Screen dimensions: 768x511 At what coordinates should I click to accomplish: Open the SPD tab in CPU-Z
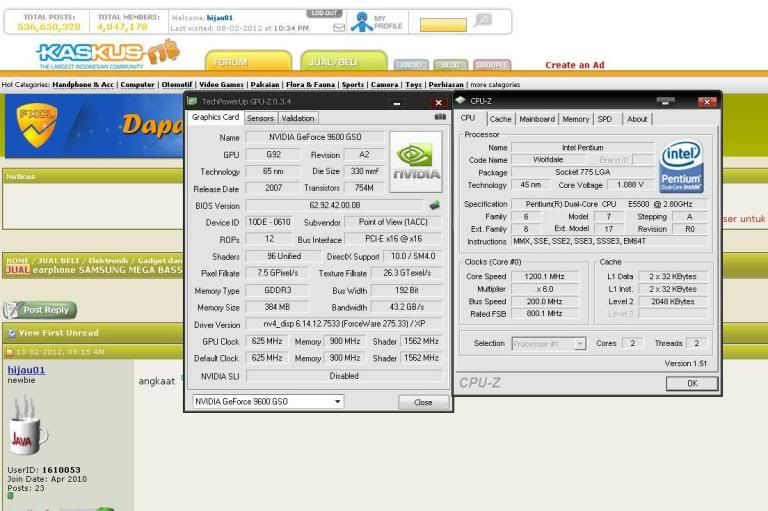click(x=605, y=119)
